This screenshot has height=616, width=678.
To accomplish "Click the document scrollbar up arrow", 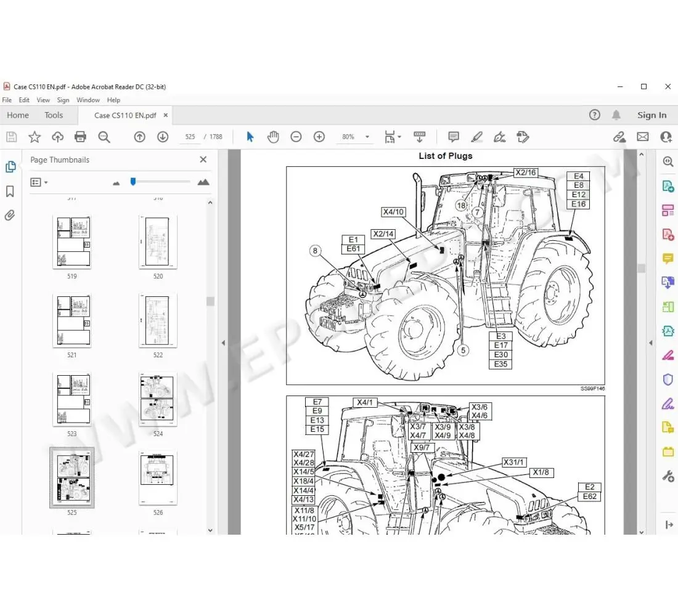I will tap(641, 155).
